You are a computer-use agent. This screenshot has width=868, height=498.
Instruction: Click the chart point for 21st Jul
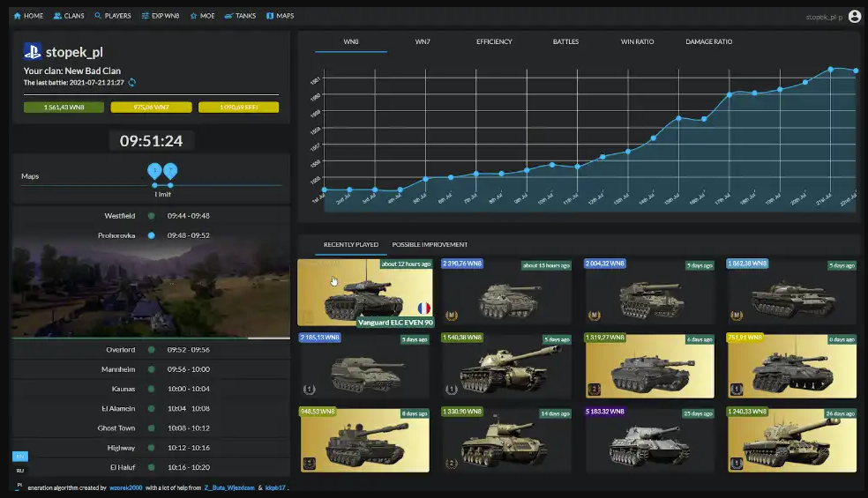click(x=830, y=69)
